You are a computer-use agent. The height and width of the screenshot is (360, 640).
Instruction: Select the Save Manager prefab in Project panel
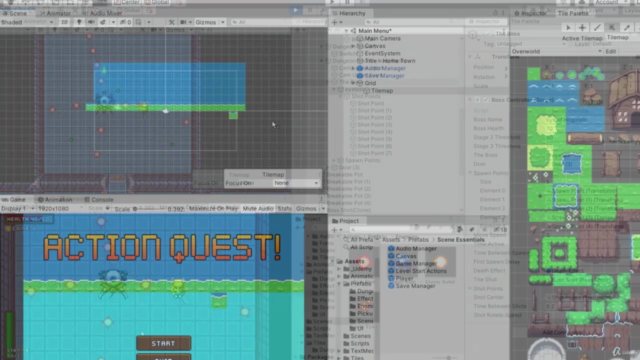411,286
